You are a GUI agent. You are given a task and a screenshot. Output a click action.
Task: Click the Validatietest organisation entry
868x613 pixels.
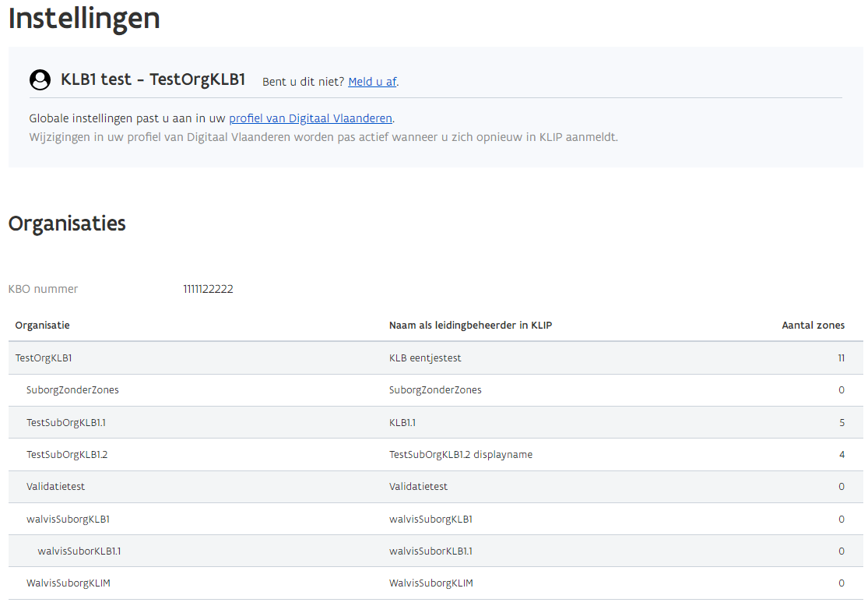tap(54, 486)
